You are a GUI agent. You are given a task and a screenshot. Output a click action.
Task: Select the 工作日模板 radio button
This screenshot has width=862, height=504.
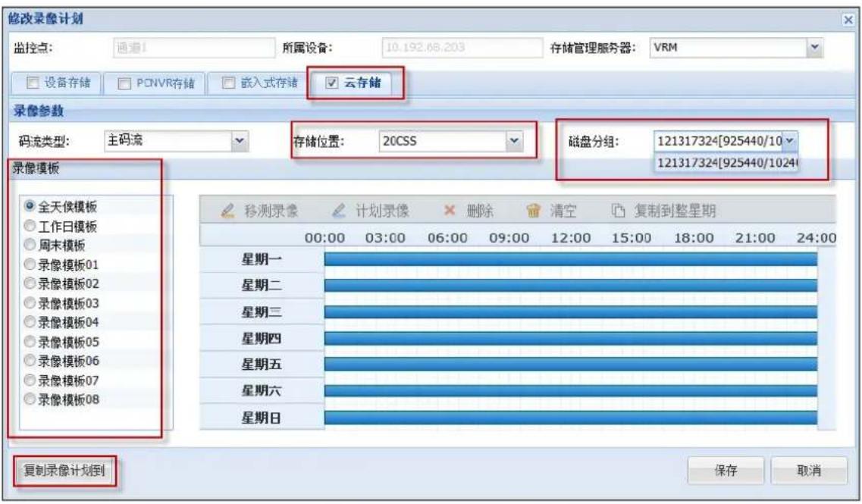(30, 226)
